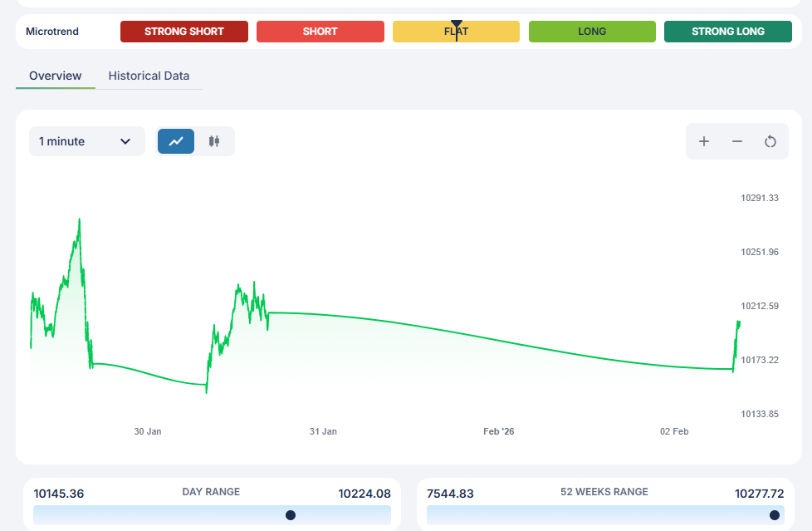Click the 10291.33 price axis label
The height and width of the screenshot is (531, 812).
[x=760, y=198]
